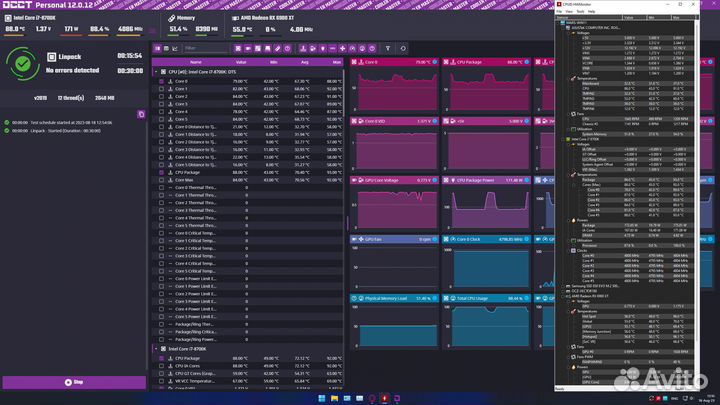This screenshot has width=720, height=405.
Task: Sort sensor table by Value column
Action: coord(241,62)
